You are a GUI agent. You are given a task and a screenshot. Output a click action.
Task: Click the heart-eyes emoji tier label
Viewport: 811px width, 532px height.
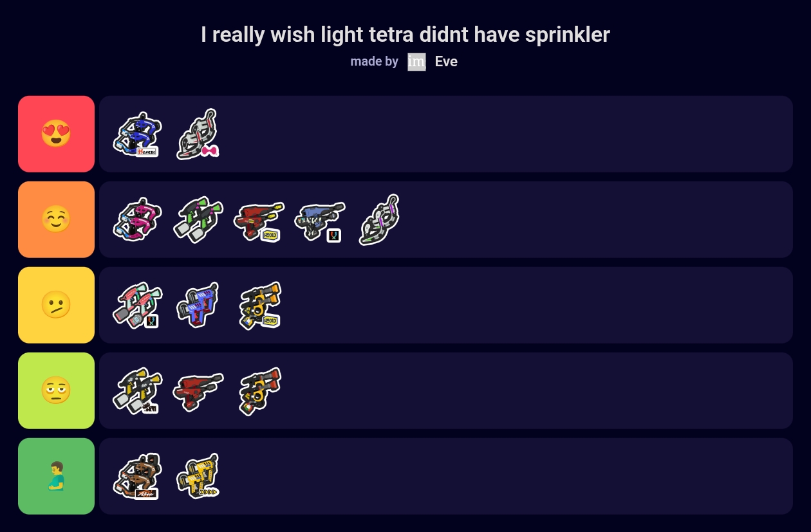pyautogui.click(x=56, y=134)
